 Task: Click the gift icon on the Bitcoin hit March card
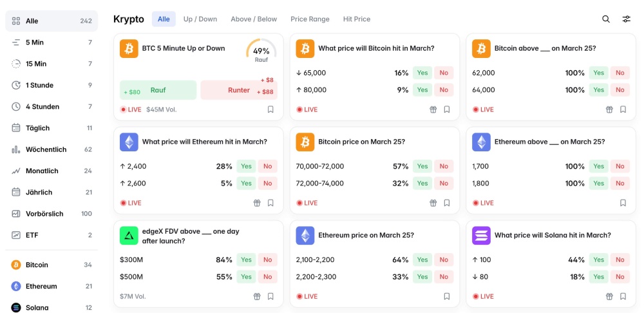433,109
